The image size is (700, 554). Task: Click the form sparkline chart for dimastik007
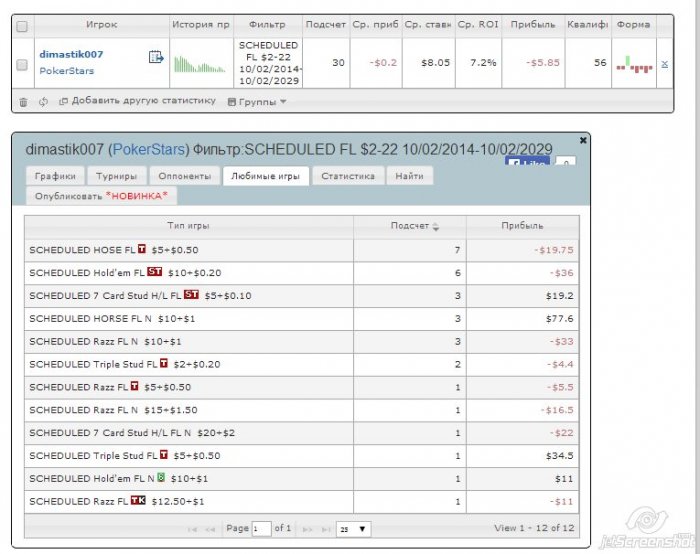pyautogui.click(x=634, y=64)
